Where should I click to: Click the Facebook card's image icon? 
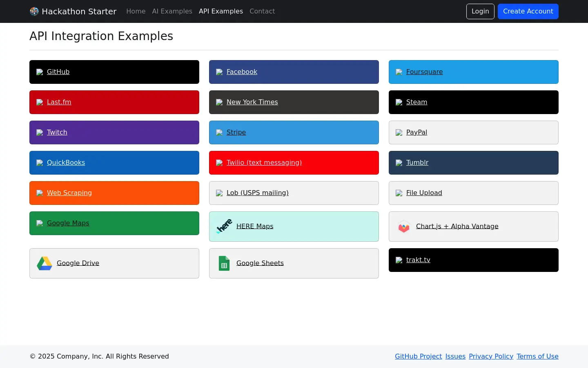point(219,72)
